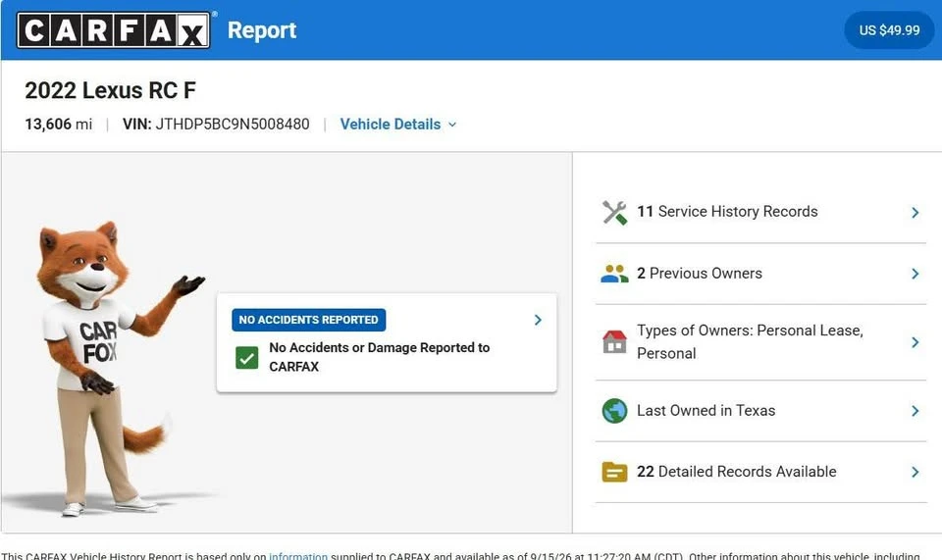Expand Service History Records chevron
Screen dimensions: 942x560
point(915,213)
